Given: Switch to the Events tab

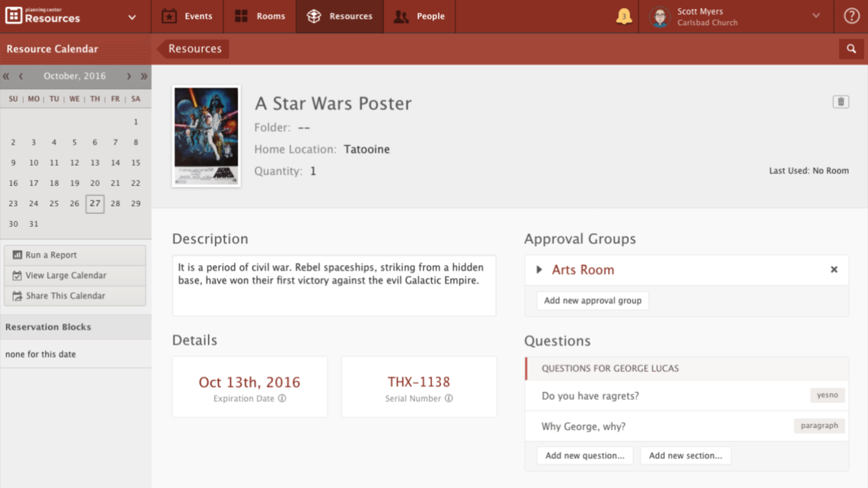Looking at the screenshot, I should pos(187,16).
